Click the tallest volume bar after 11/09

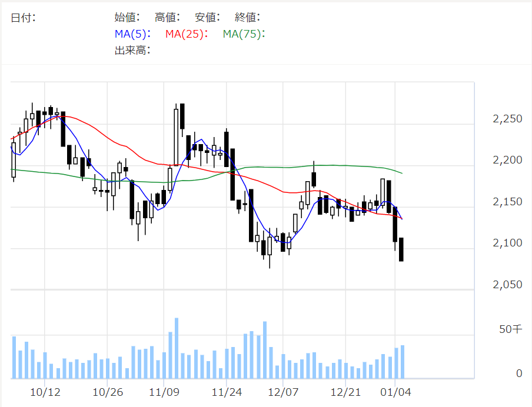pos(177,348)
